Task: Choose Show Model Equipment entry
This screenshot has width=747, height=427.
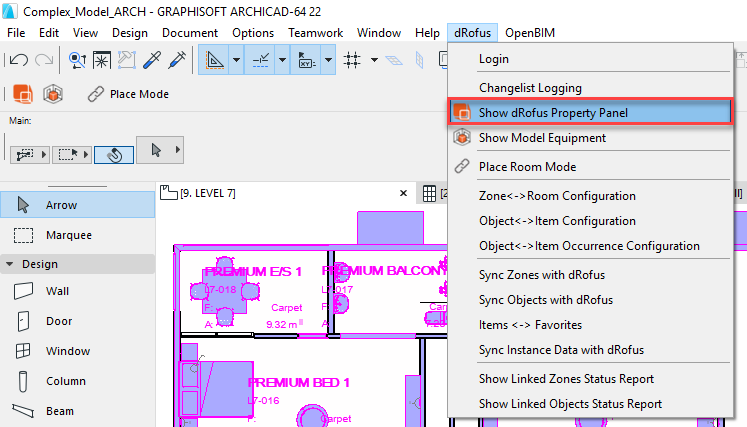Action: tap(590, 138)
